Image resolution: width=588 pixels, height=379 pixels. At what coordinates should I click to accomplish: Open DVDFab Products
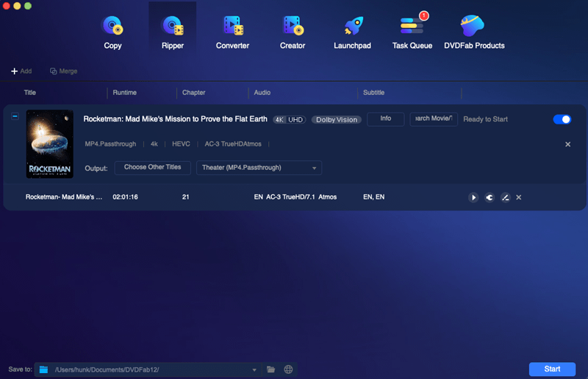tap(474, 32)
